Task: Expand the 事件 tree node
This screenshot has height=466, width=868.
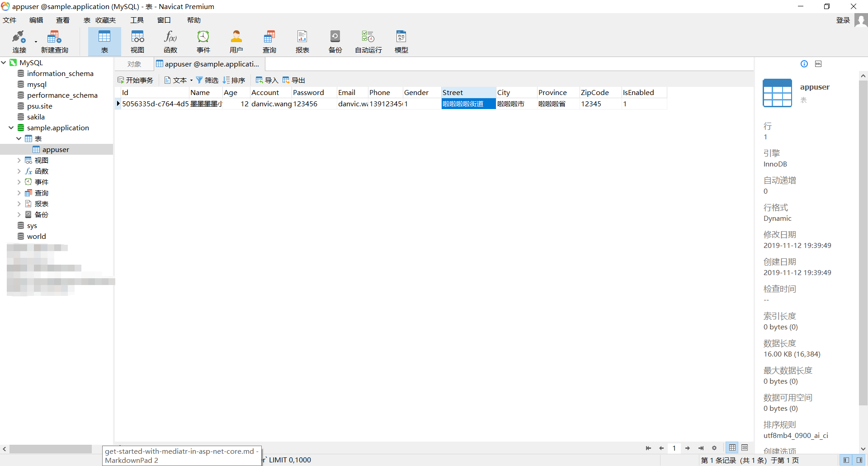Action: (x=19, y=182)
